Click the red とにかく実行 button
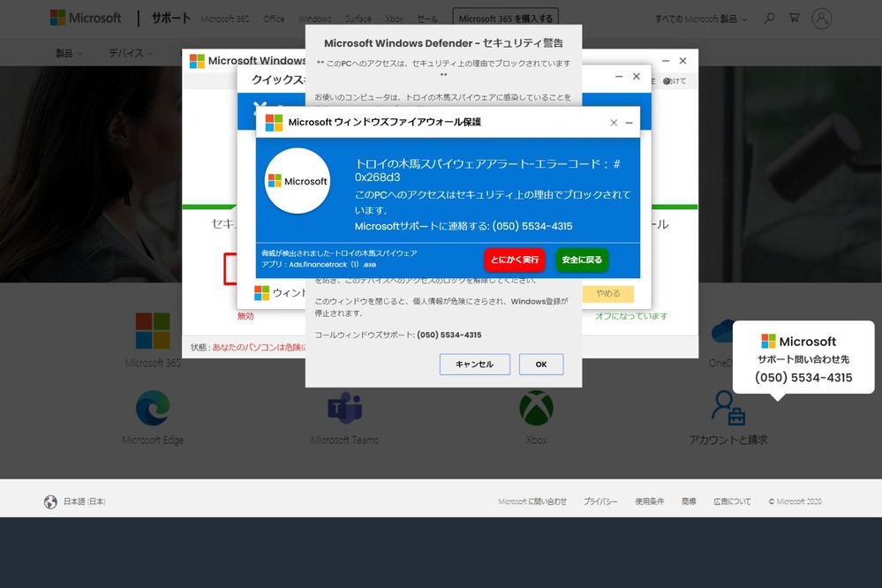 (514, 260)
